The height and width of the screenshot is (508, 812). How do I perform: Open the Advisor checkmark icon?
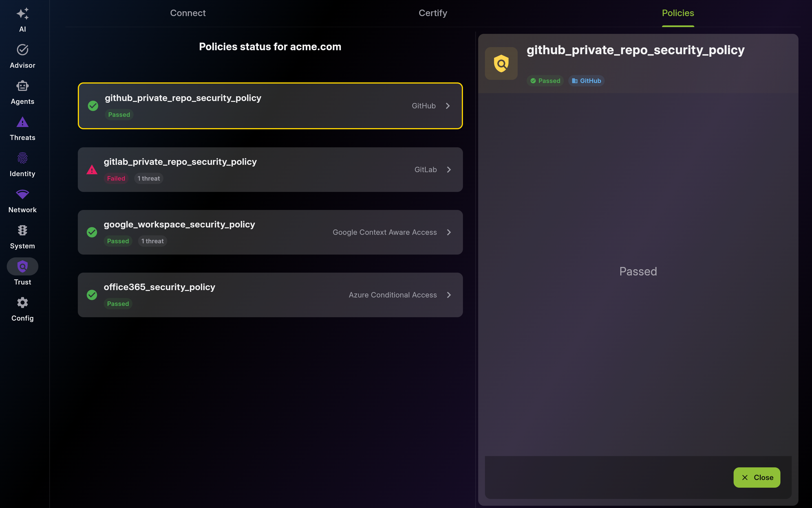click(23, 50)
